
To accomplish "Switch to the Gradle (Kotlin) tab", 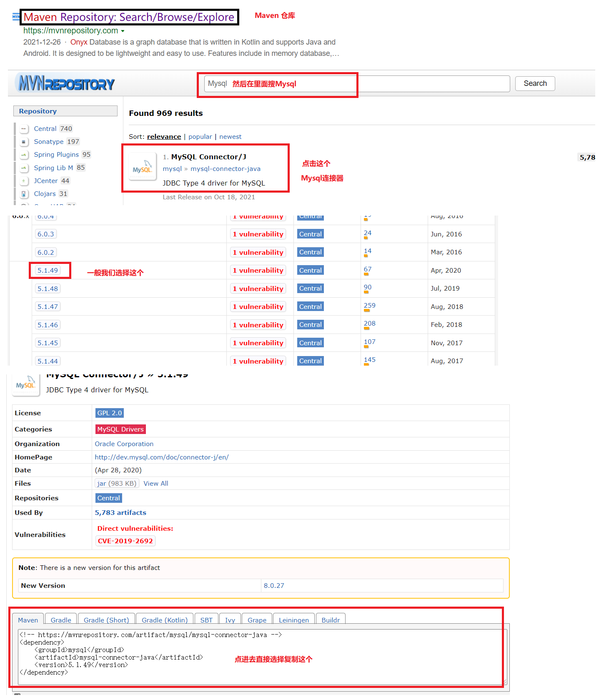I will [x=165, y=620].
